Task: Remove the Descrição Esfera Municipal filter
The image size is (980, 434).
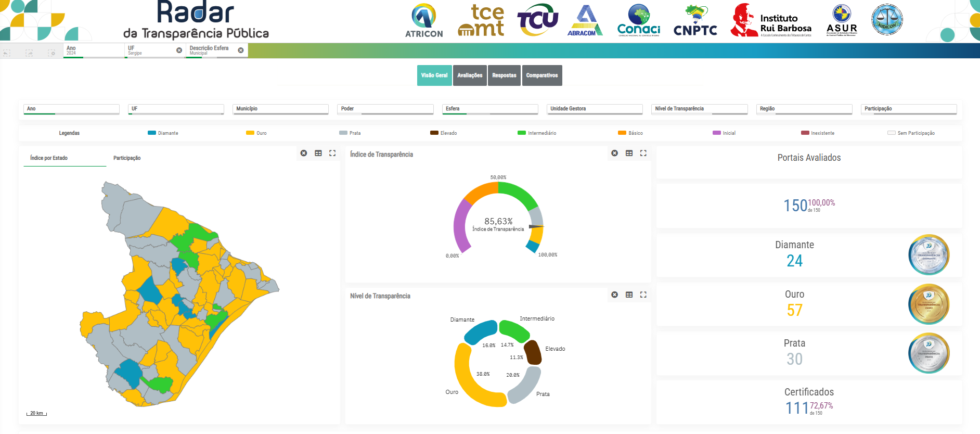Action: [x=241, y=50]
